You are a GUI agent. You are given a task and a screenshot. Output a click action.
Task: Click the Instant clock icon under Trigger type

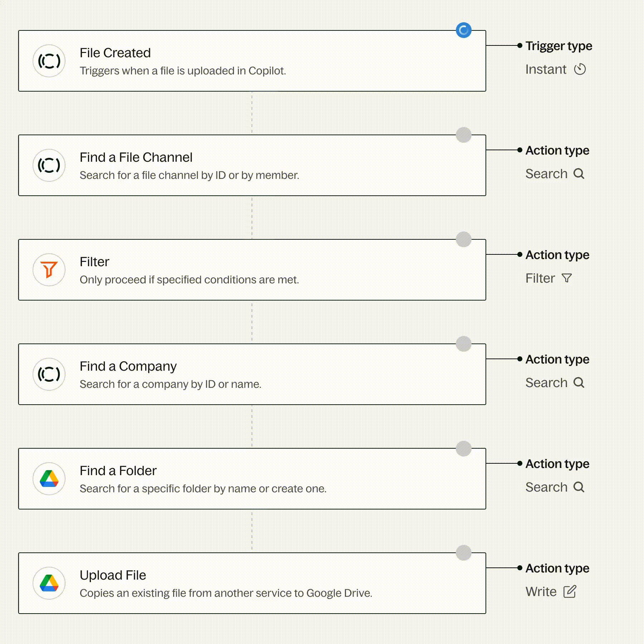[580, 69]
